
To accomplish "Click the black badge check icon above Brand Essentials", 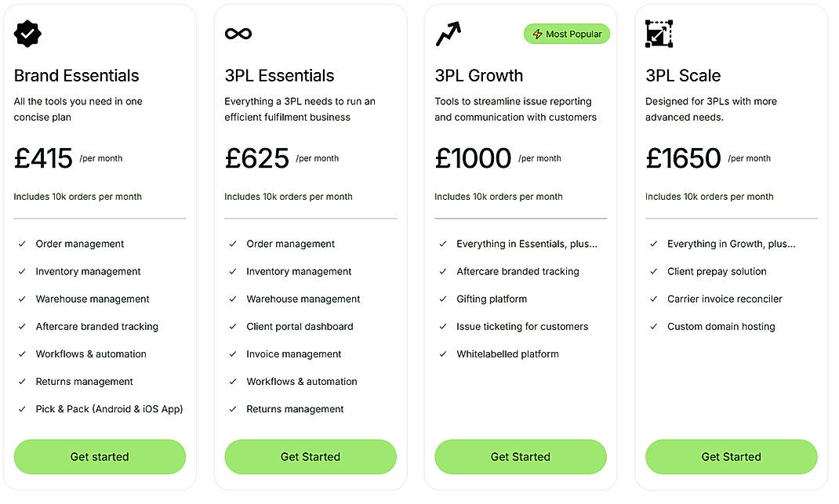I will [x=27, y=34].
